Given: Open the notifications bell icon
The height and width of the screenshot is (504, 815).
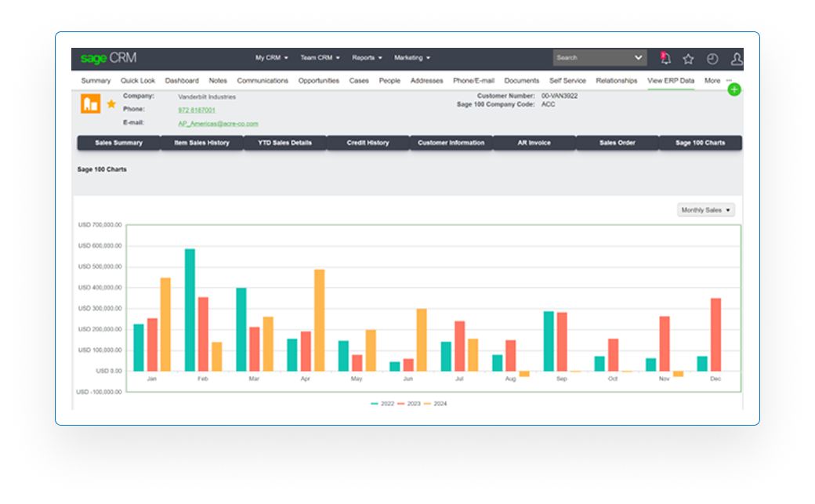Looking at the screenshot, I should (665, 59).
